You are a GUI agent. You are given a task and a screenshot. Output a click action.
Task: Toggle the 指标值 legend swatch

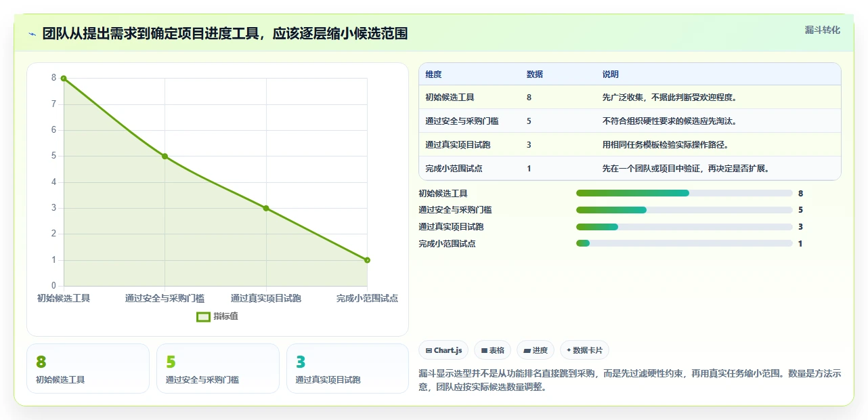click(x=203, y=316)
